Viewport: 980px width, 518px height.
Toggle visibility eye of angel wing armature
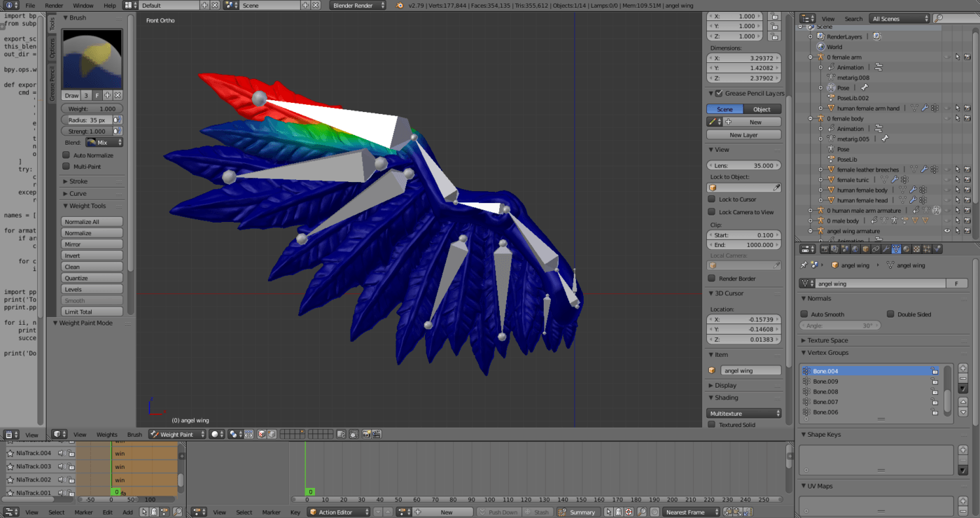(x=947, y=231)
